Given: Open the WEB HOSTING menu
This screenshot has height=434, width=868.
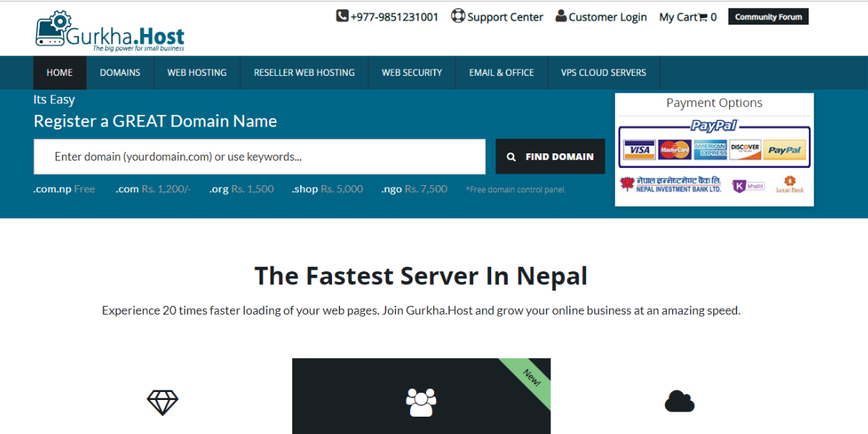Looking at the screenshot, I should pyautogui.click(x=197, y=72).
